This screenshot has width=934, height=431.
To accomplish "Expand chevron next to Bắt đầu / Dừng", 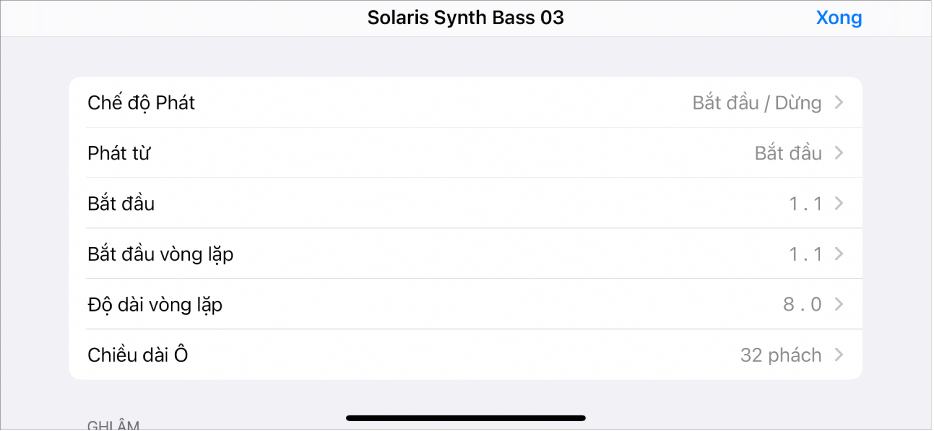I will pos(839,102).
